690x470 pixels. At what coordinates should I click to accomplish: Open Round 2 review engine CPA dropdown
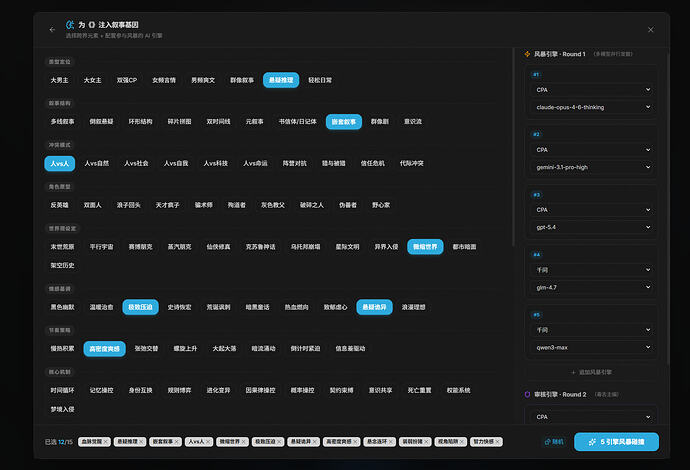pyautogui.click(x=592, y=417)
